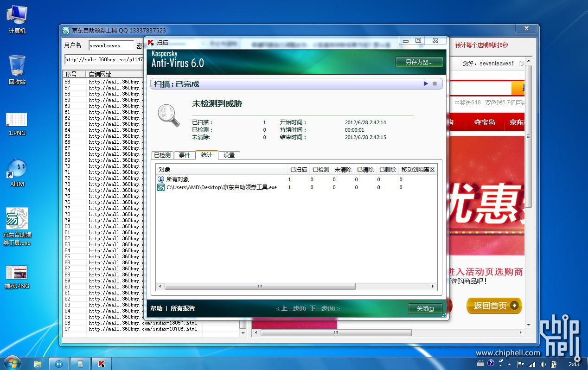Image resolution: width=588 pixels, height=370 pixels.
Task: Click browser pane vertical scrollbar thumb
Action: click(528, 137)
